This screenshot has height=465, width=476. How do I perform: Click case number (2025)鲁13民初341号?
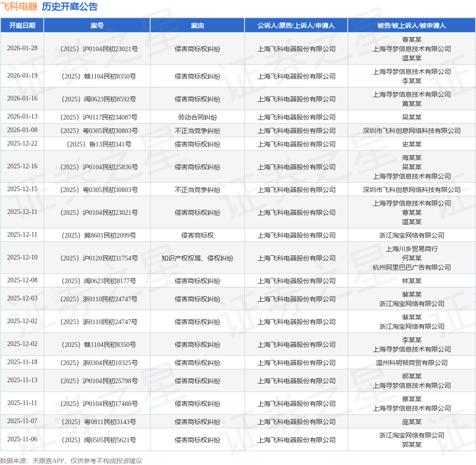(x=99, y=144)
